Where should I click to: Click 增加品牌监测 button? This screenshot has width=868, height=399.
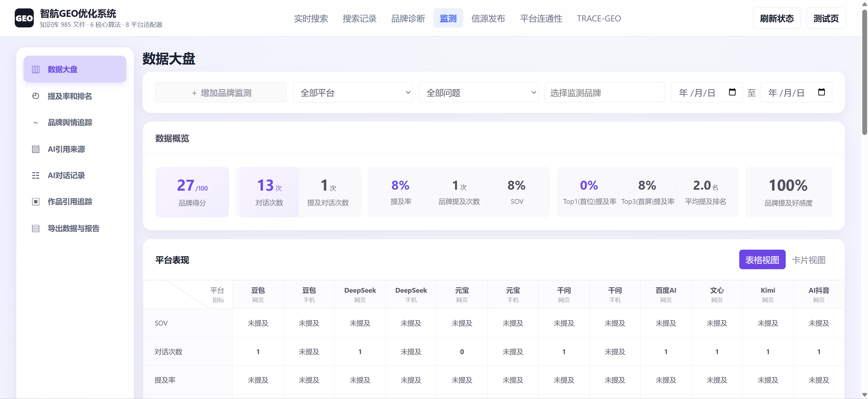221,92
